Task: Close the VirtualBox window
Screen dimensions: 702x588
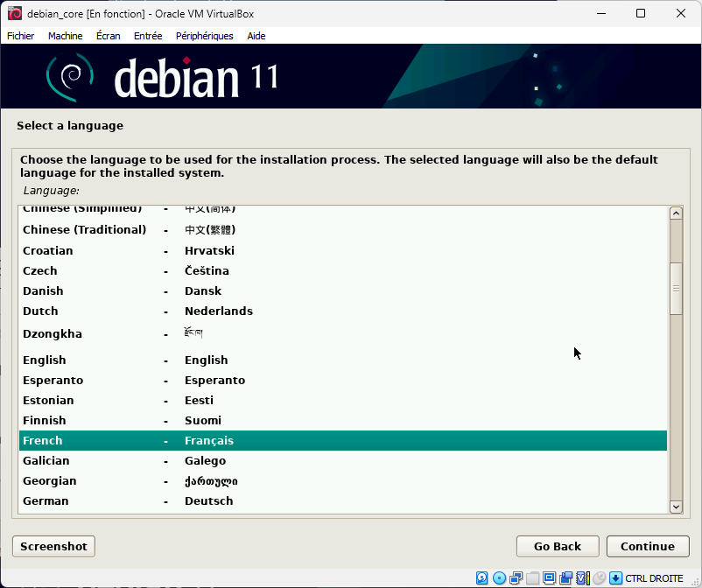Action: pos(680,13)
